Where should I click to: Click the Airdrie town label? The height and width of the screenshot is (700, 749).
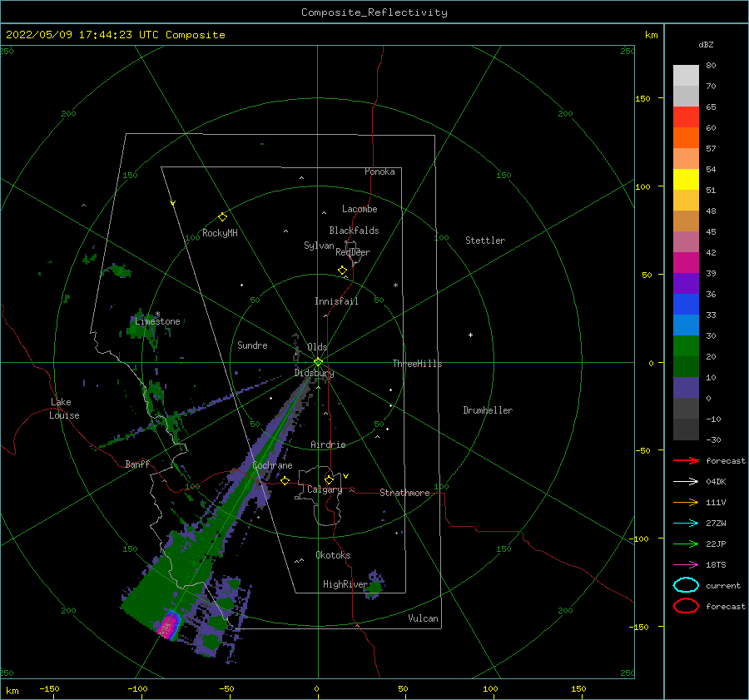point(328,444)
